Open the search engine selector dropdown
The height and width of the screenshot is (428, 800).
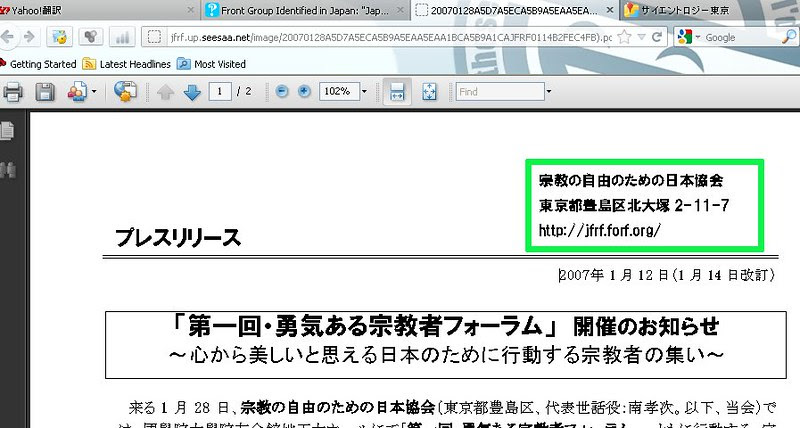pyautogui.click(x=688, y=37)
